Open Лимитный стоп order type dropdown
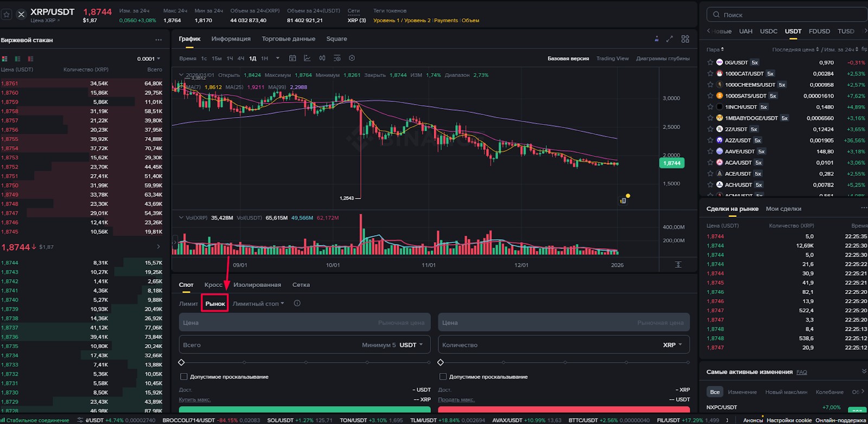 [258, 304]
